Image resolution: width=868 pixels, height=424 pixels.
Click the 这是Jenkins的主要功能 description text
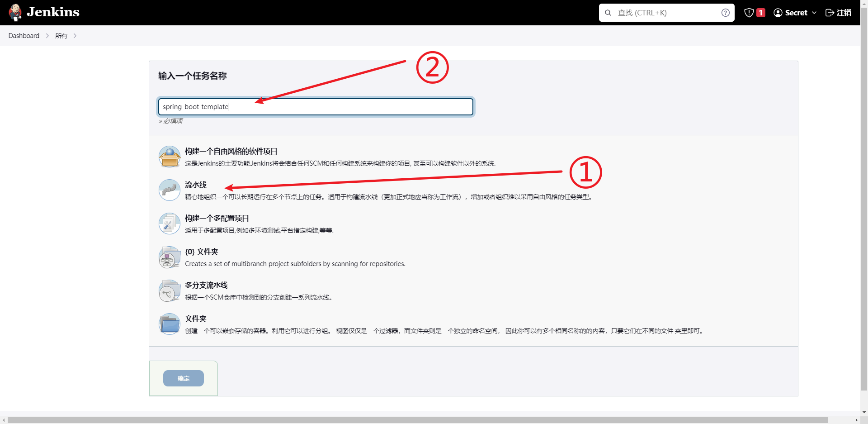click(340, 163)
